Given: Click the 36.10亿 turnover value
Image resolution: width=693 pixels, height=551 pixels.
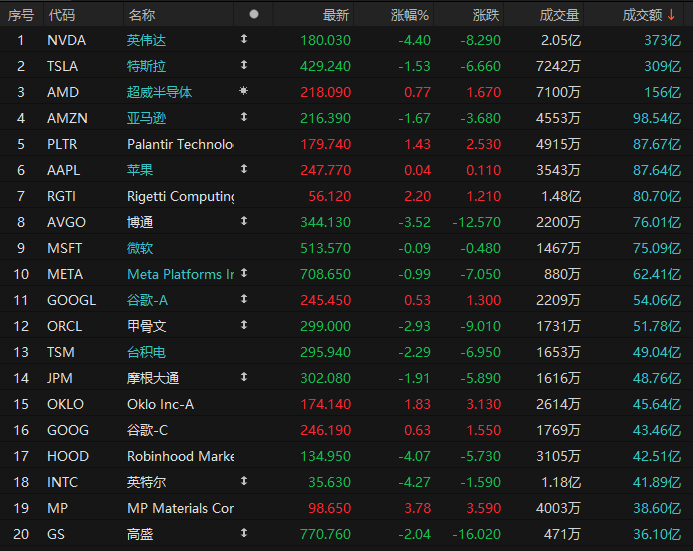Looking at the screenshot, I should pos(657,535).
